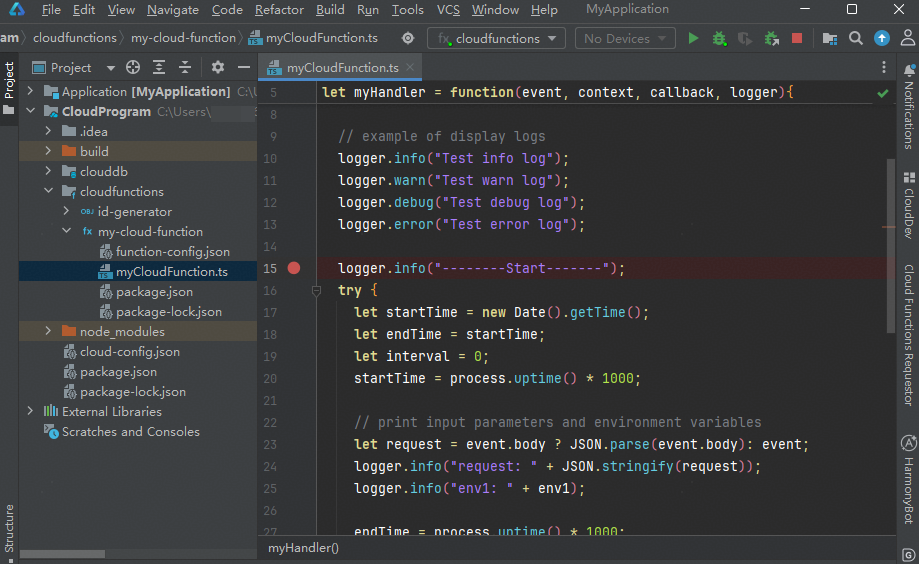This screenshot has width=919, height=564.
Task: Toggle code folding at the try block
Action: (x=316, y=290)
